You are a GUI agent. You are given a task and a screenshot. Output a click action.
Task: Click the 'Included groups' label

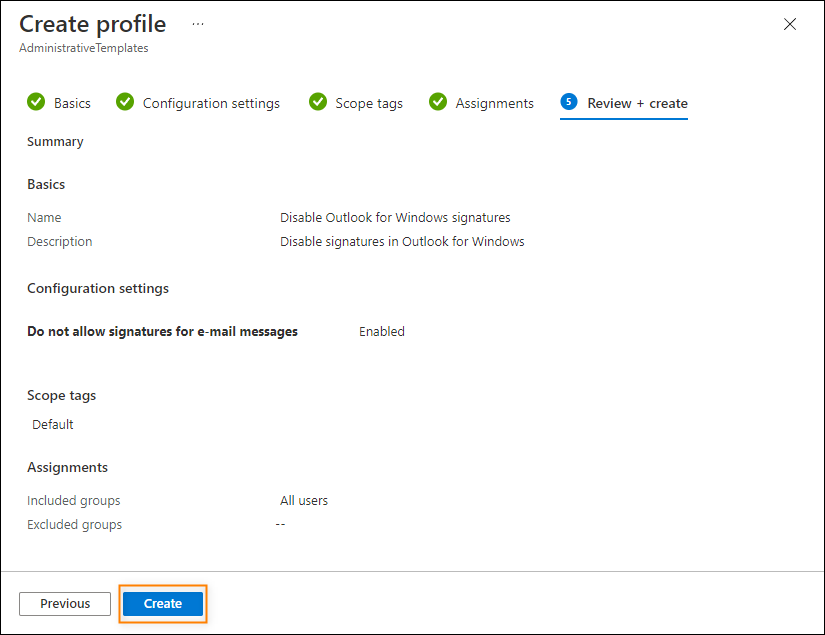[x=74, y=500]
